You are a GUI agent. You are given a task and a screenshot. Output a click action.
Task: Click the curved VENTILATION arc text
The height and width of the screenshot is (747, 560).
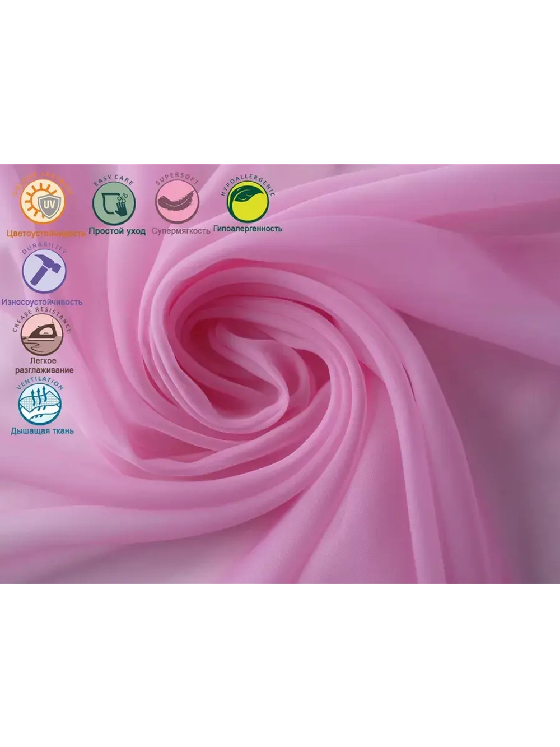[40, 382]
